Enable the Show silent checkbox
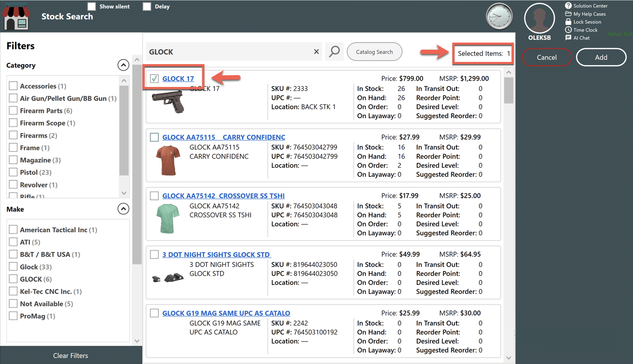The width and height of the screenshot is (633, 364). [91, 7]
